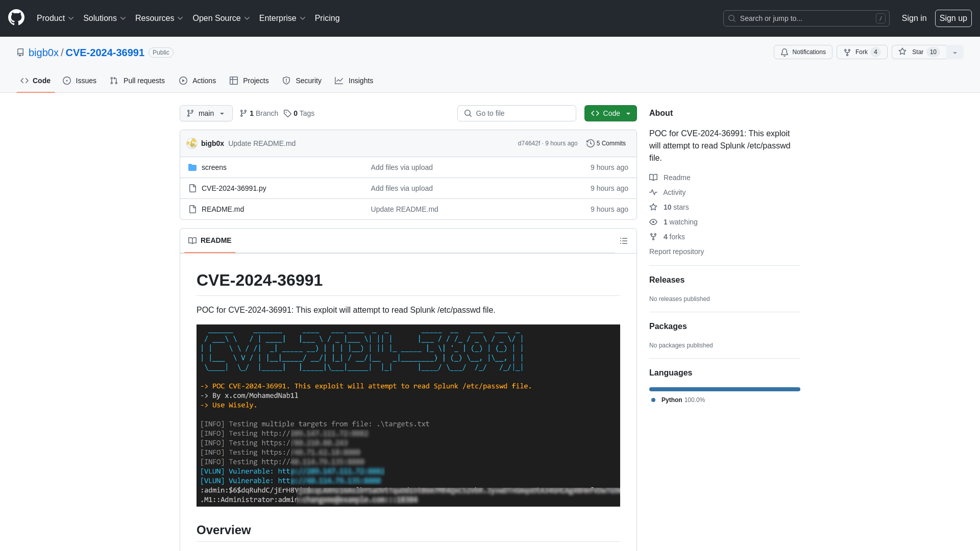Click the Readme link in About sidebar
This screenshot has width=980, height=551.
coord(676,177)
